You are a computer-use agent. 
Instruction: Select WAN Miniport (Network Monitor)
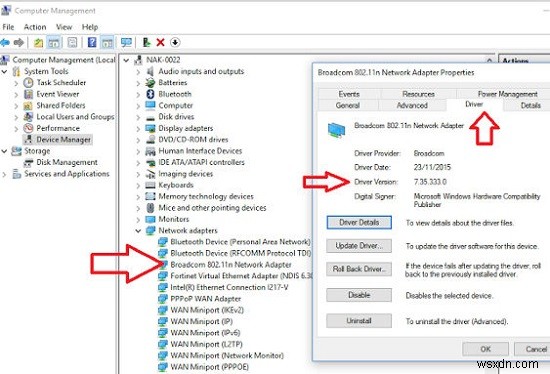pos(227,355)
